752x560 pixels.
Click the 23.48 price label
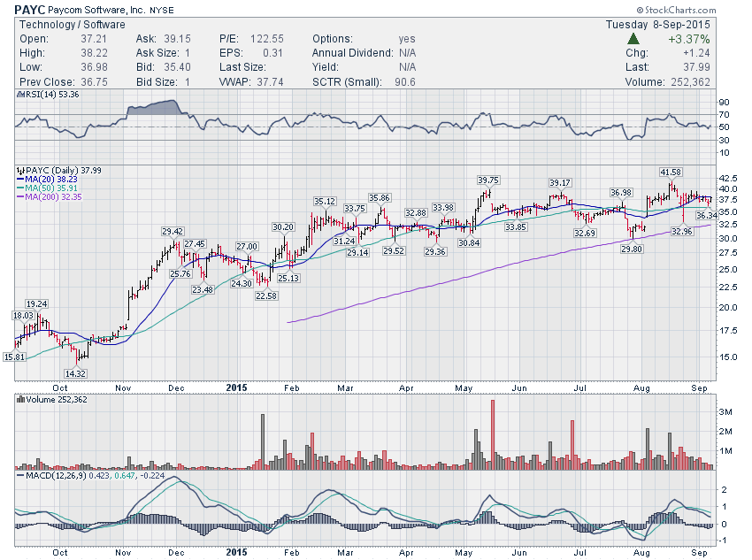pyautogui.click(x=203, y=289)
